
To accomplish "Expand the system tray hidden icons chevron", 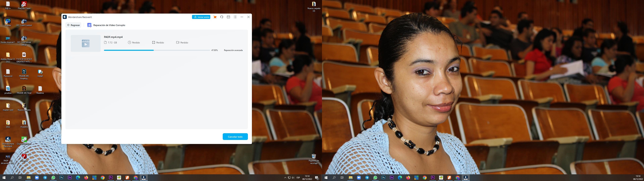I will coord(285,178).
